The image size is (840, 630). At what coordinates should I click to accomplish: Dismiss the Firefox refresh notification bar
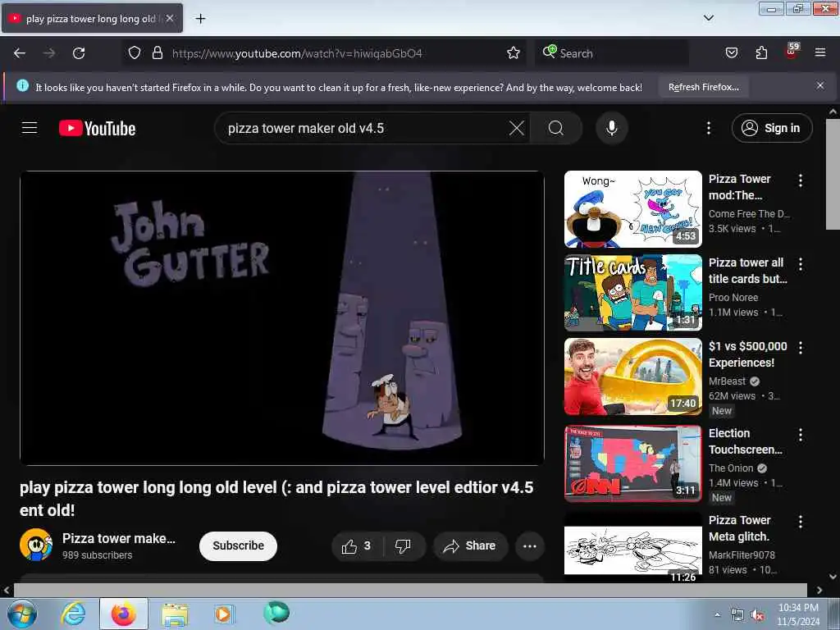820,85
